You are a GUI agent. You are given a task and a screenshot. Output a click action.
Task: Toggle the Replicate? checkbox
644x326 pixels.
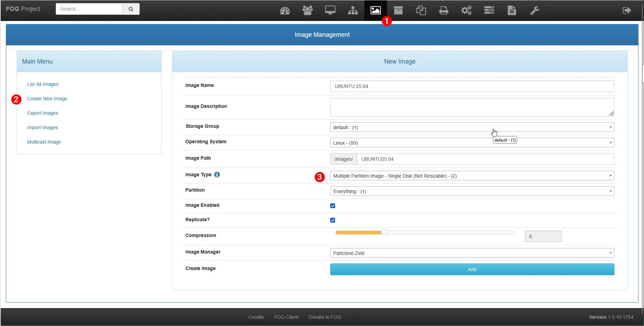(333, 220)
